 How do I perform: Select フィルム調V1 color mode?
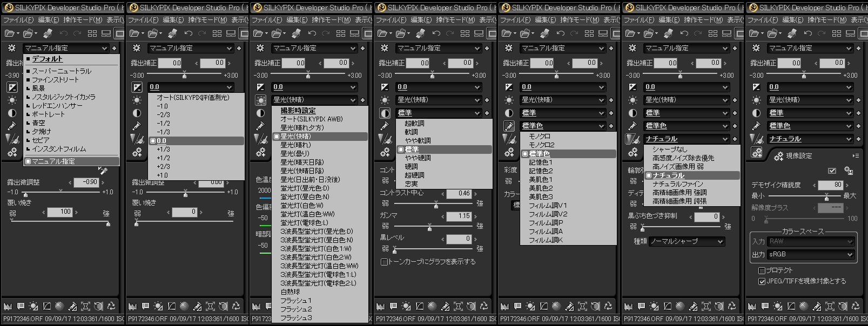tap(547, 206)
